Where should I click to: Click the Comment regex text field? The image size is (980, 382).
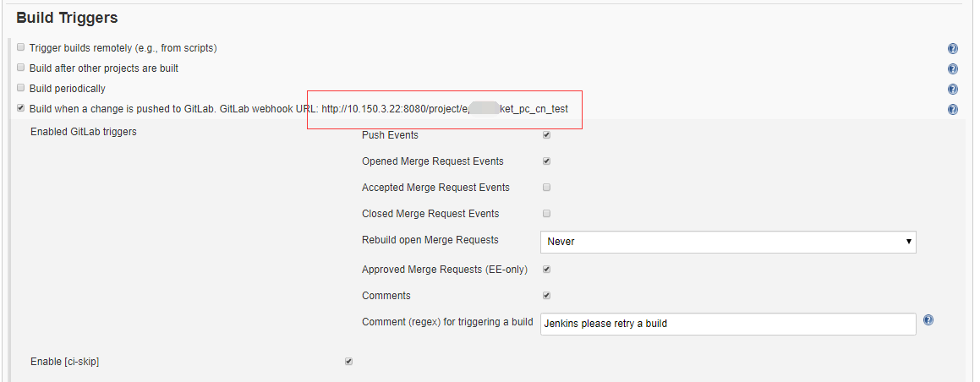point(727,324)
